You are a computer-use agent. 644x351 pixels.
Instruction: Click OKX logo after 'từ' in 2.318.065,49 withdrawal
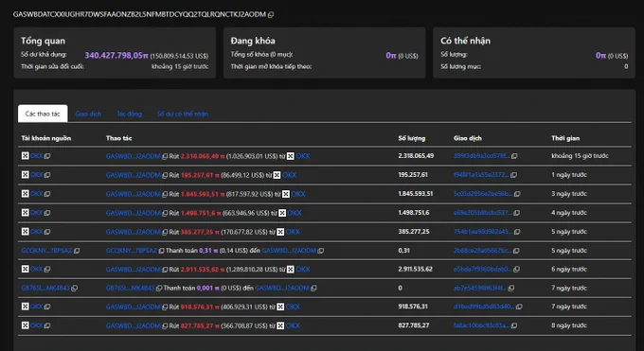[291, 156]
